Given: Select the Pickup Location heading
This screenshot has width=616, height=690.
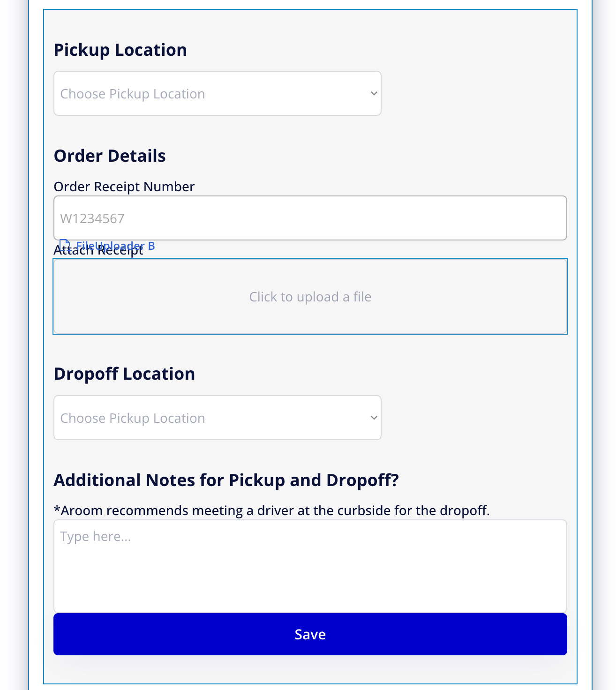Looking at the screenshot, I should coord(120,50).
